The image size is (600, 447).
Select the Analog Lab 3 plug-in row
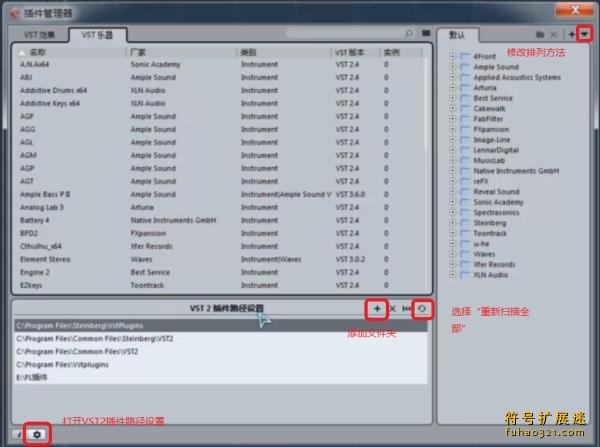(220, 207)
